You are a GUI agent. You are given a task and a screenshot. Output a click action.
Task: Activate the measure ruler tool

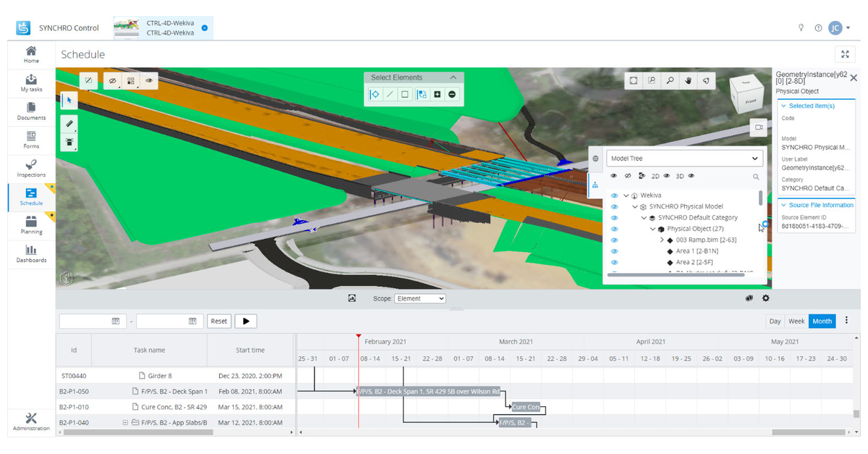[69, 123]
